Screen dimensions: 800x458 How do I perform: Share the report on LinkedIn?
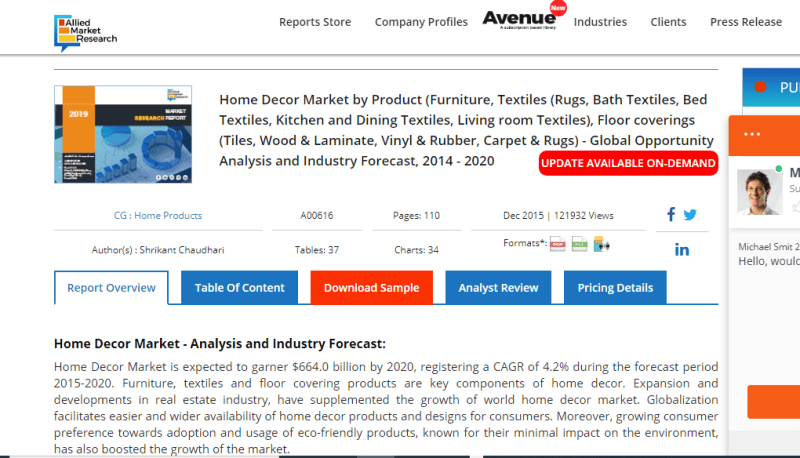pyautogui.click(x=681, y=250)
